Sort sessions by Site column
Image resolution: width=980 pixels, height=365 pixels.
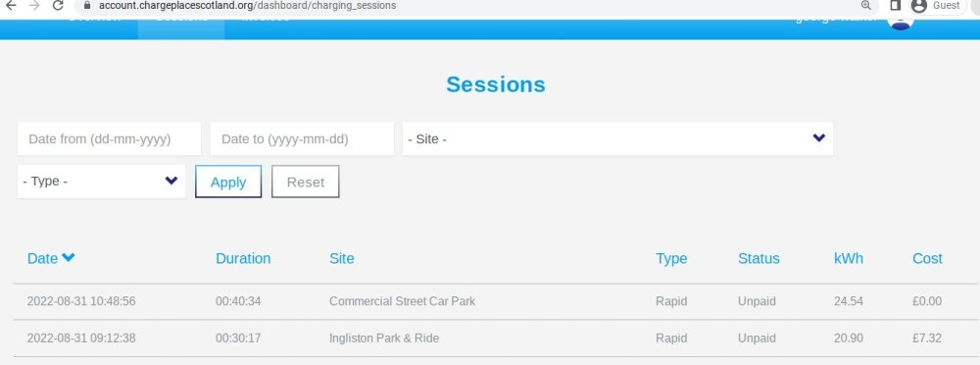tap(341, 259)
